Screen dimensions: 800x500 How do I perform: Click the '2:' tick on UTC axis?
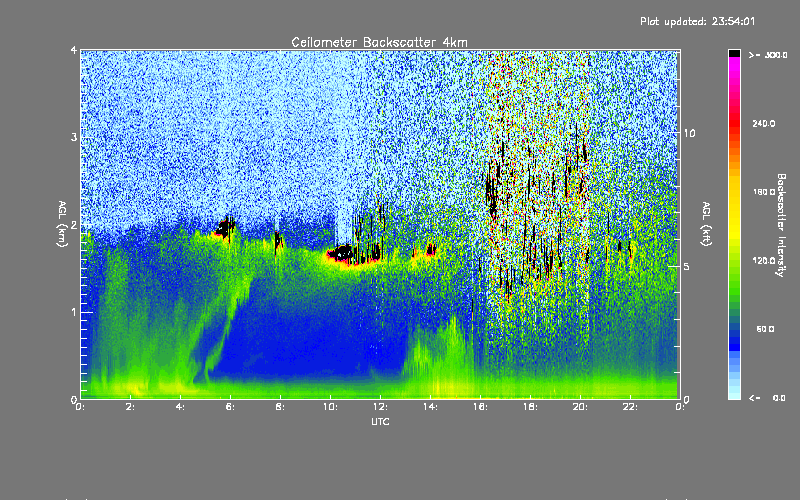[x=130, y=407]
